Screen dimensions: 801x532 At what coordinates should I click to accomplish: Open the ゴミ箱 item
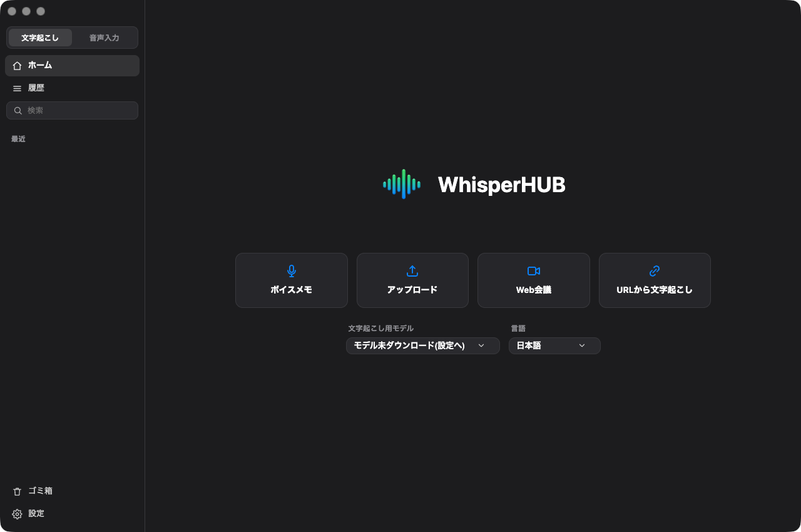click(72, 491)
